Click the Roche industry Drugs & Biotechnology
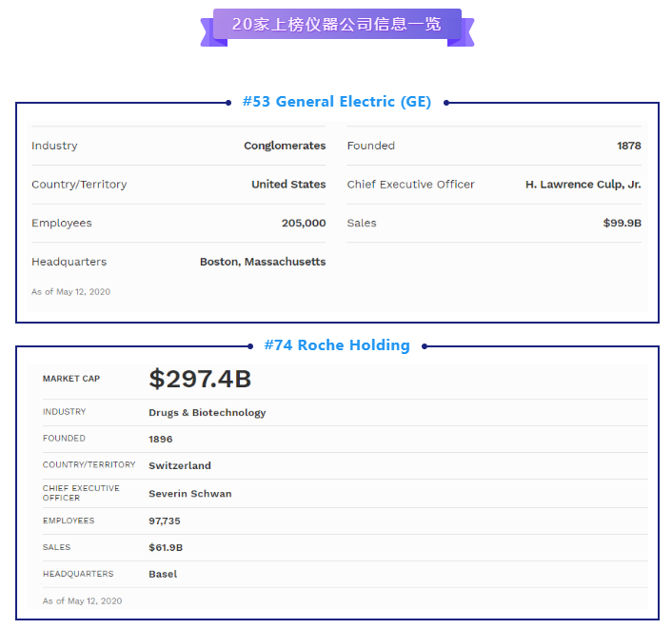This screenshot has height=629, width=672. click(x=207, y=413)
